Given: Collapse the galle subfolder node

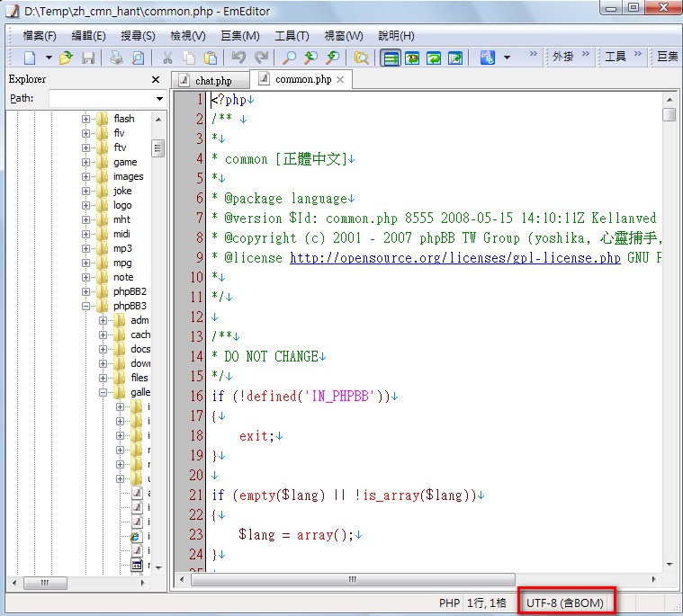Looking at the screenshot, I should 103,392.
